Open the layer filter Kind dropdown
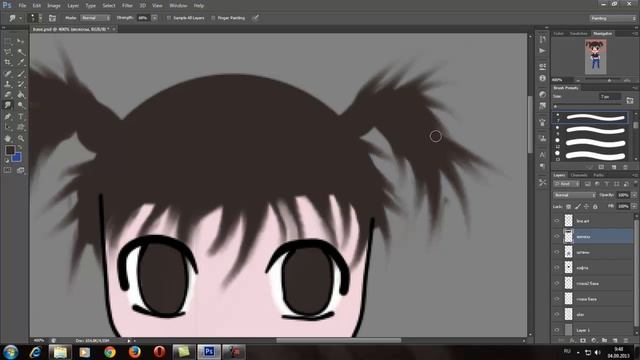 point(566,184)
